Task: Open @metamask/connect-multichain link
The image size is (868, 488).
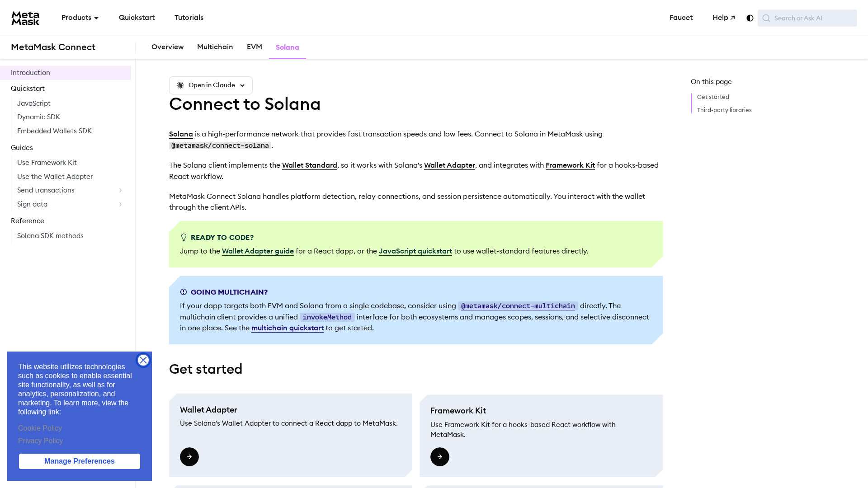Action: [x=518, y=306]
